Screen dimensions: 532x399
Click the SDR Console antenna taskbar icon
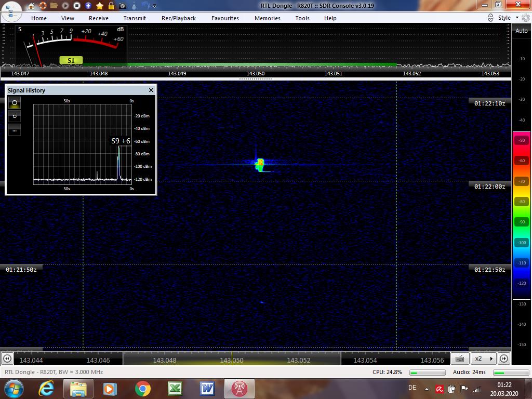click(239, 389)
